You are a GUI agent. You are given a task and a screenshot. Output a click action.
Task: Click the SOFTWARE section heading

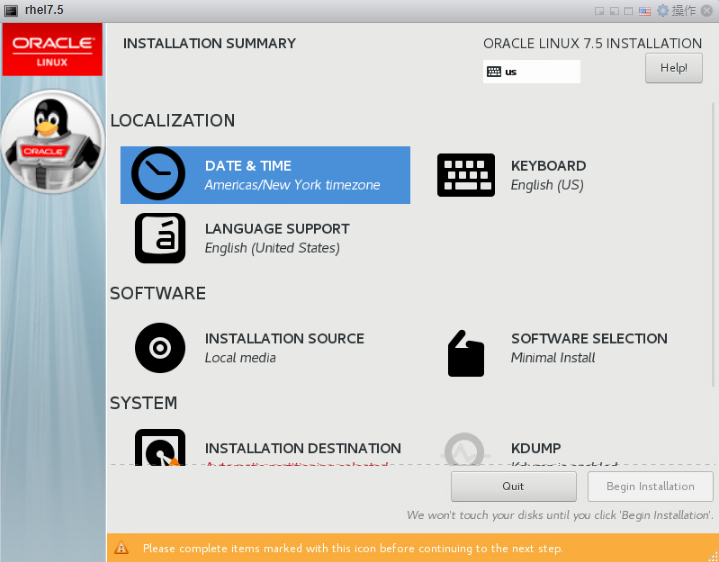pos(158,293)
